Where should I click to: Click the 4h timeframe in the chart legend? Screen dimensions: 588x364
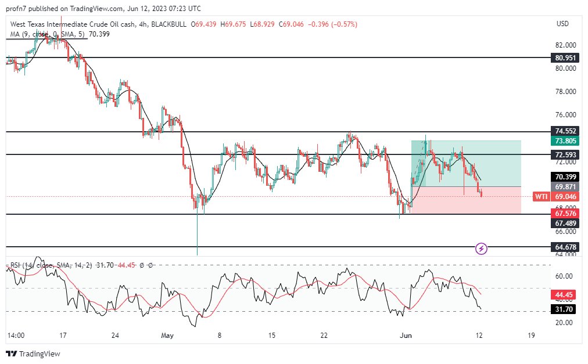142,24
